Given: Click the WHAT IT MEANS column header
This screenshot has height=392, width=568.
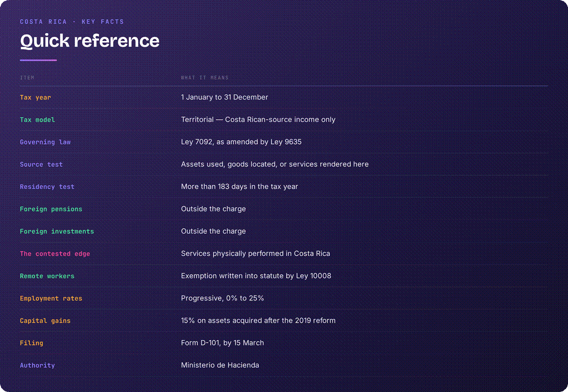Looking at the screenshot, I should [x=205, y=78].
